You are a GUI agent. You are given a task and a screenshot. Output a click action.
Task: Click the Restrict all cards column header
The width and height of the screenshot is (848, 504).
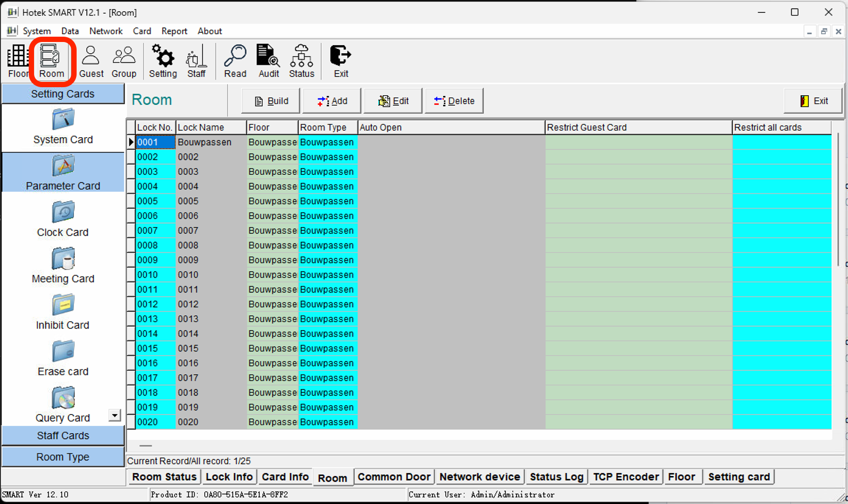pyautogui.click(x=782, y=128)
